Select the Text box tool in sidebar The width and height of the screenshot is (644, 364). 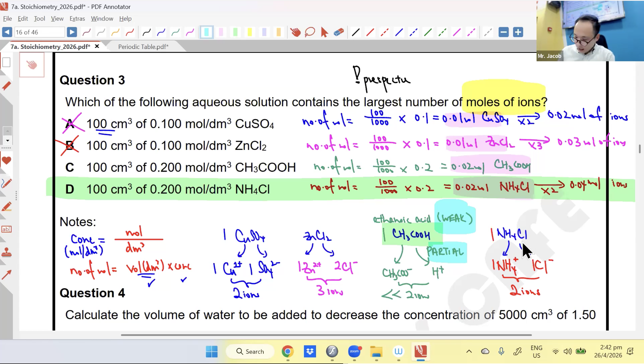[x=6, y=229]
